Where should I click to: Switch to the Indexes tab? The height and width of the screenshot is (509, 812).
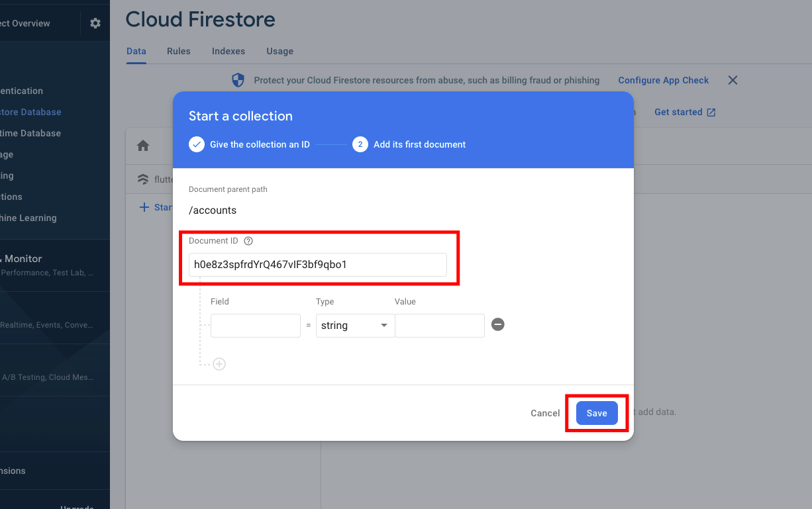tap(228, 51)
